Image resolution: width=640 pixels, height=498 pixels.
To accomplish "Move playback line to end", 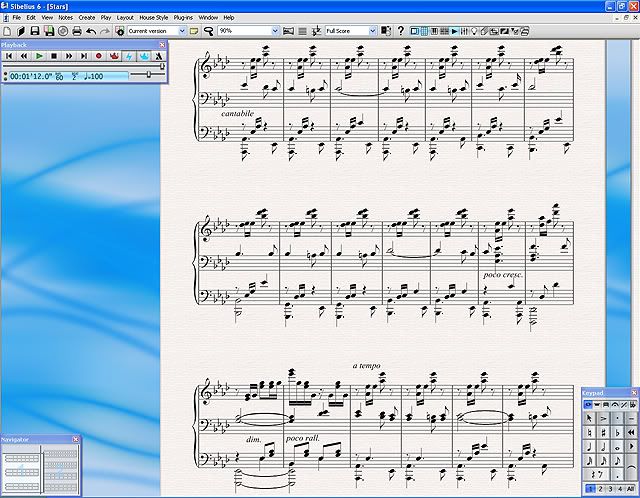I will pyautogui.click(x=84, y=56).
